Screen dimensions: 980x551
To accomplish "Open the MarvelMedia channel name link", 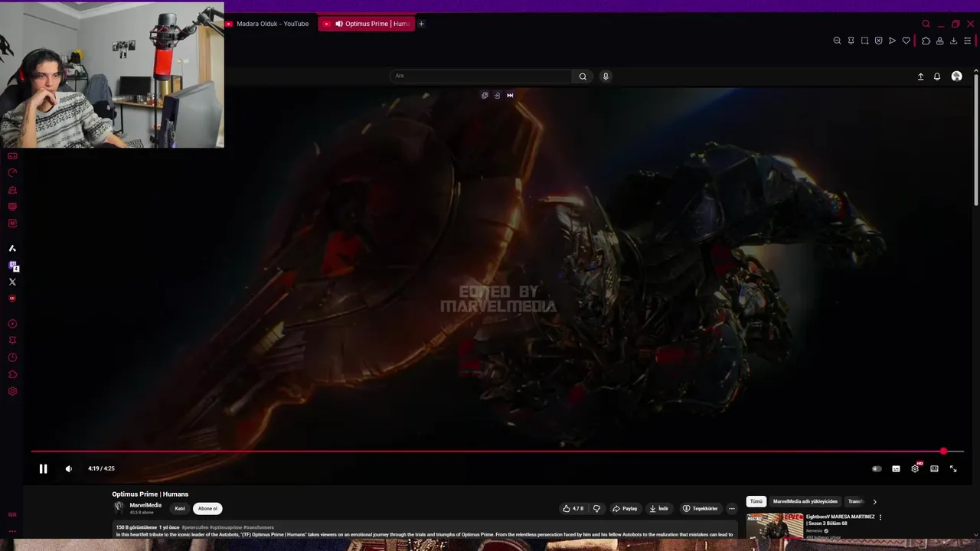I will click(145, 505).
